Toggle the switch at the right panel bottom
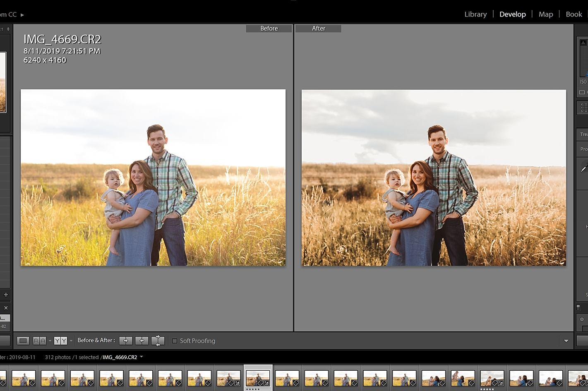 (578, 307)
